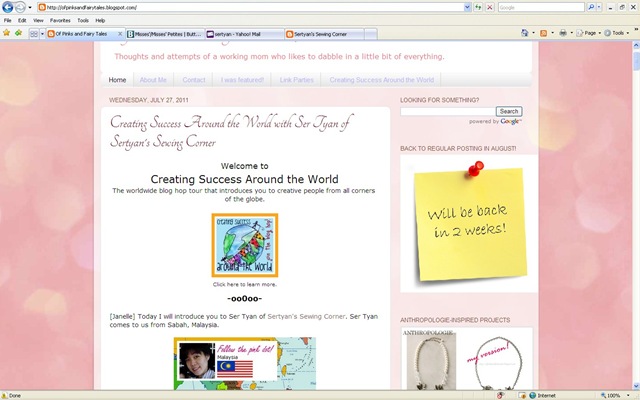The width and height of the screenshot is (640, 400).
Task: Click the browser Back arrow button
Action: pyautogui.click(x=7, y=7)
